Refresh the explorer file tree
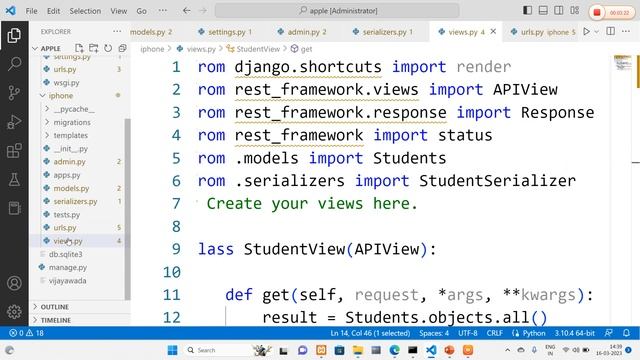Image resolution: width=640 pixels, height=360 pixels. tap(108, 48)
